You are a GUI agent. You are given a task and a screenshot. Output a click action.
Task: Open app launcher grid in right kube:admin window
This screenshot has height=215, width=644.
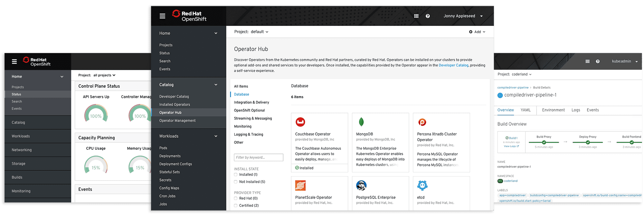[x=587, y=61]
